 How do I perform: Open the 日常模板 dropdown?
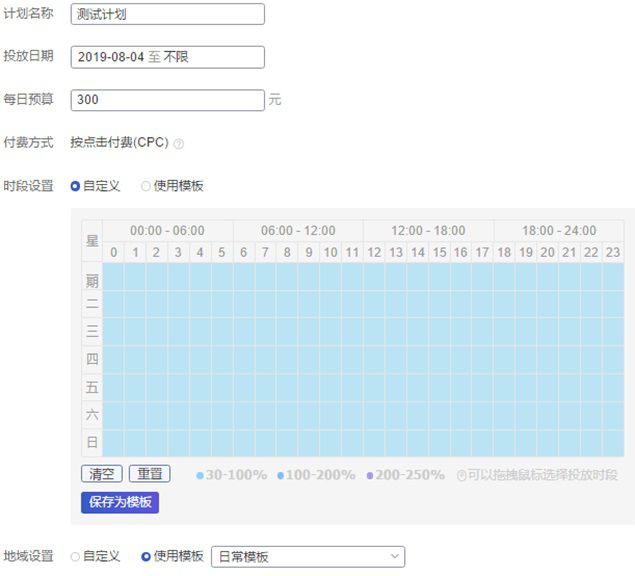click(308, 557)
